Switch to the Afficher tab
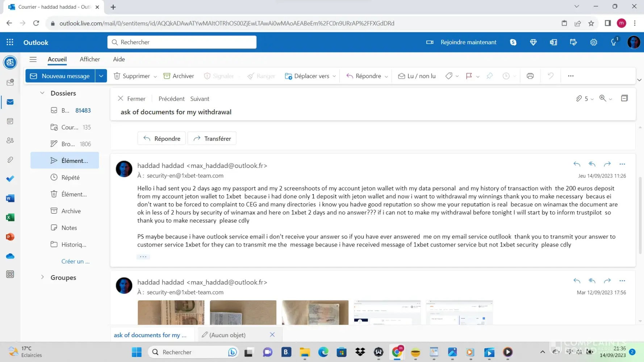 (x=90, y=59)
